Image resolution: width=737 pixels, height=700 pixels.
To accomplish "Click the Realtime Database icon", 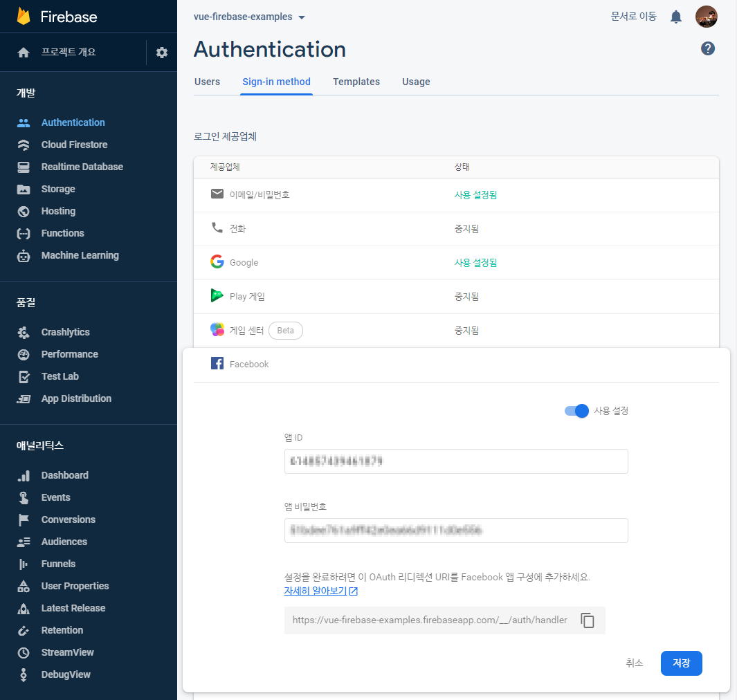I will coord(24,167).
